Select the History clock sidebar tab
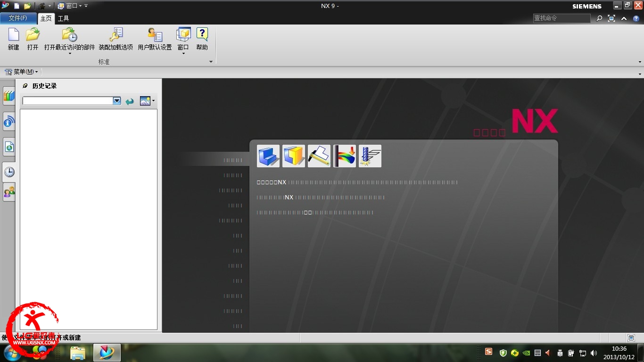 tap(9, 172)
